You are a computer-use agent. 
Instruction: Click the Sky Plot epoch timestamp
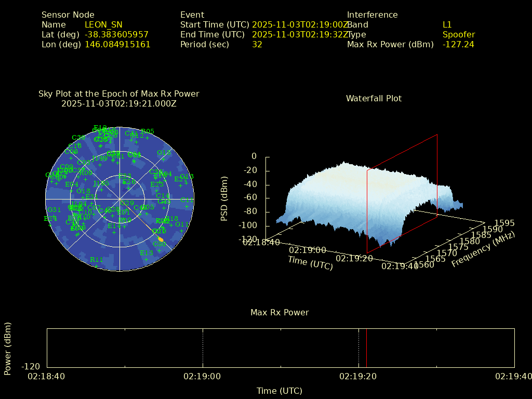[x=119, y=103]
